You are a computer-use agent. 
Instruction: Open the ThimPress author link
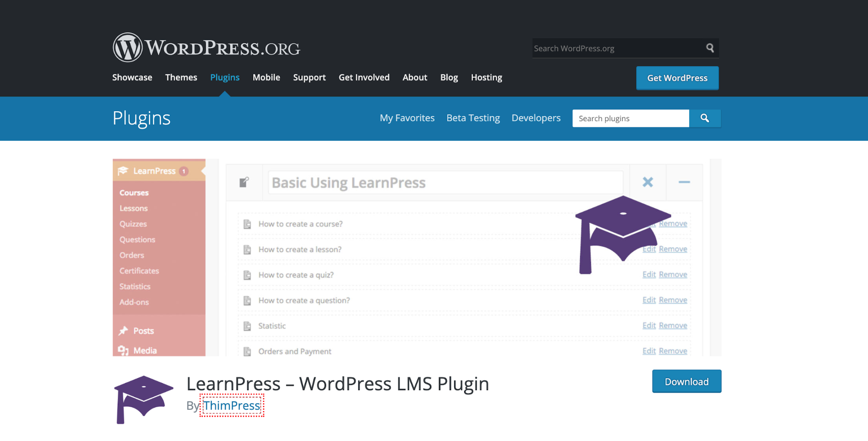tap(232, 405)
